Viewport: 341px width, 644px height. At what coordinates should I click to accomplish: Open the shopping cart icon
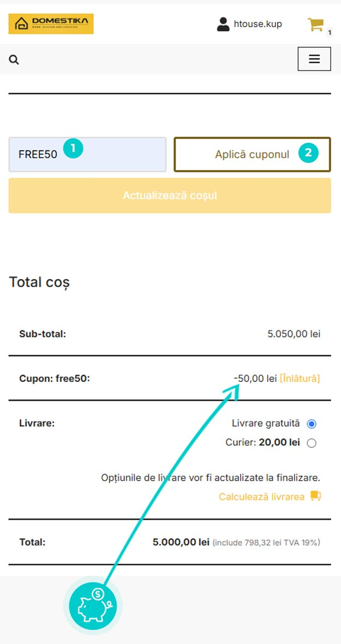coord(315,25)
